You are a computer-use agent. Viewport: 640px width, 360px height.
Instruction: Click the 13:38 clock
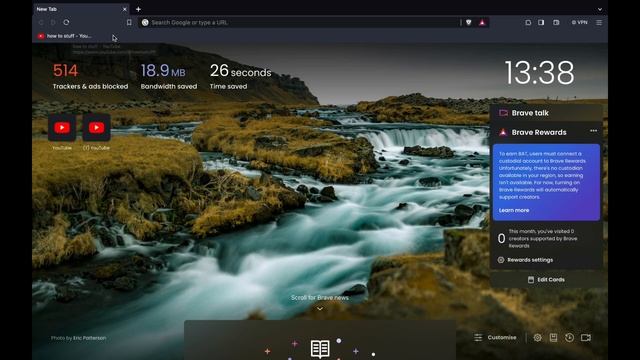[539, 73]
